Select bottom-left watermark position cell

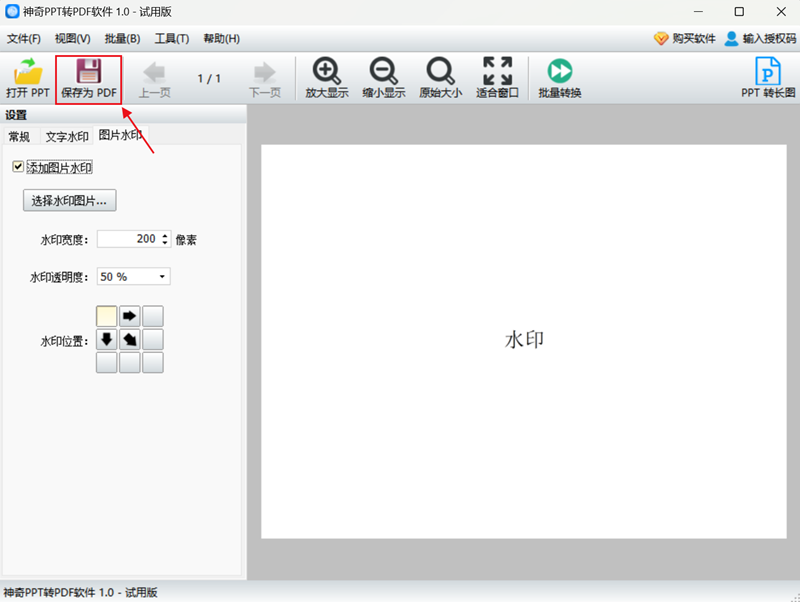tap(107, 363)
